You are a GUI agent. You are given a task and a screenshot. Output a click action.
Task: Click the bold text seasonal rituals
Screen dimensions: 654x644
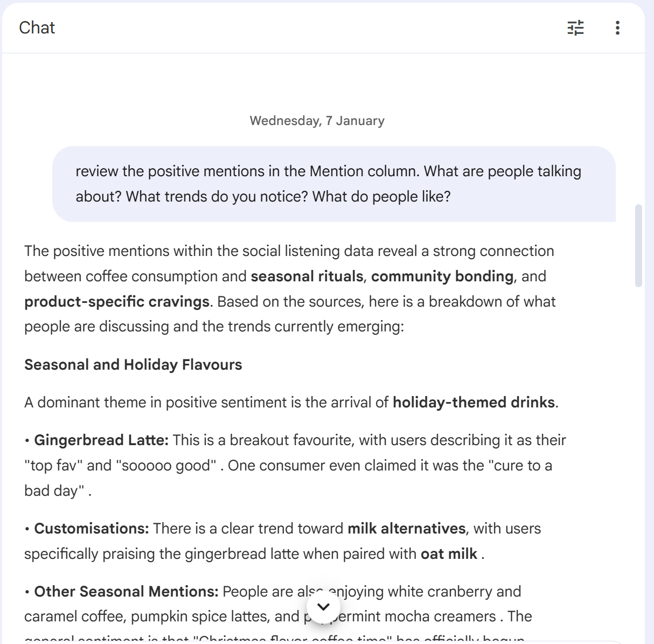click(x=307, y=276)
